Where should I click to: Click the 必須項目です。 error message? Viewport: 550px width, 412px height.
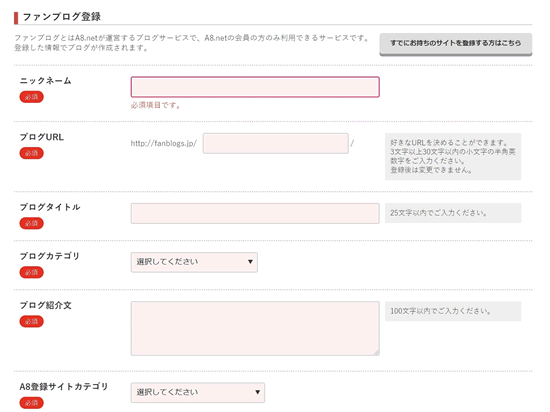tap(156, 105)
